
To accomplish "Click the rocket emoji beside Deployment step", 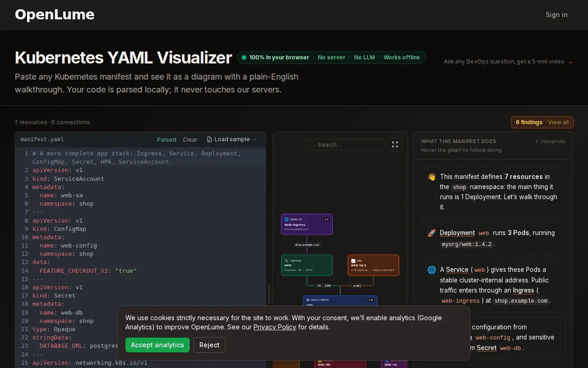I will click(431, 233).
